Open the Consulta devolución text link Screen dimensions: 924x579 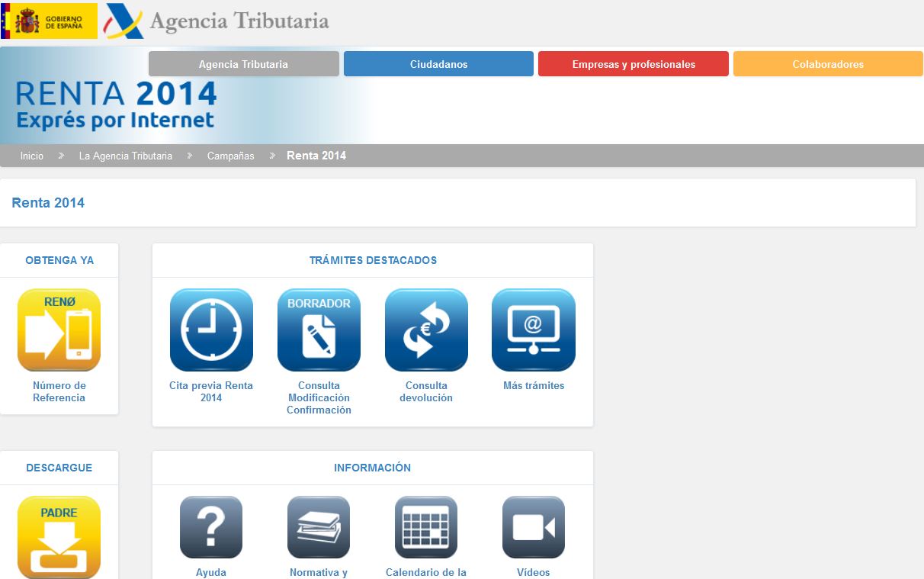point(426,391)
